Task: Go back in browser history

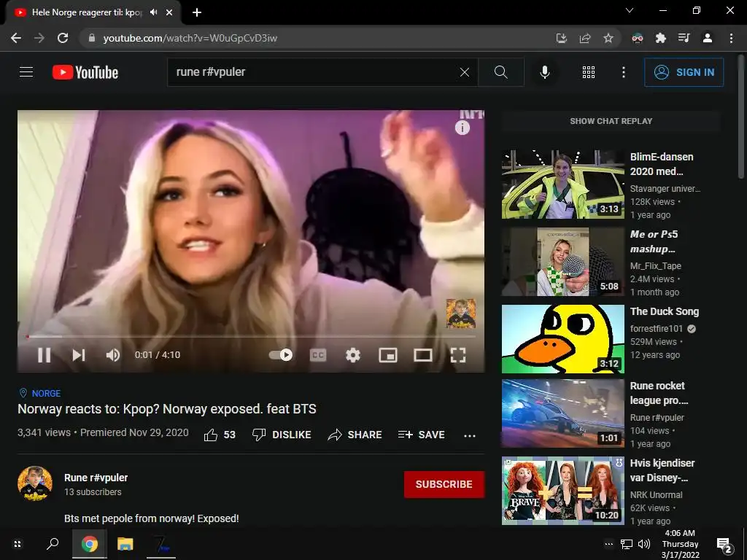Action: (16, 38)
